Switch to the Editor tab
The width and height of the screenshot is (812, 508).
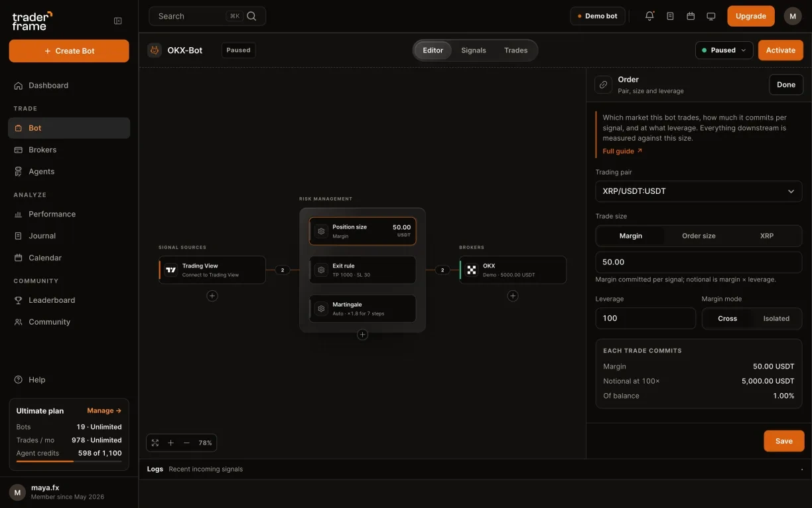433,50
